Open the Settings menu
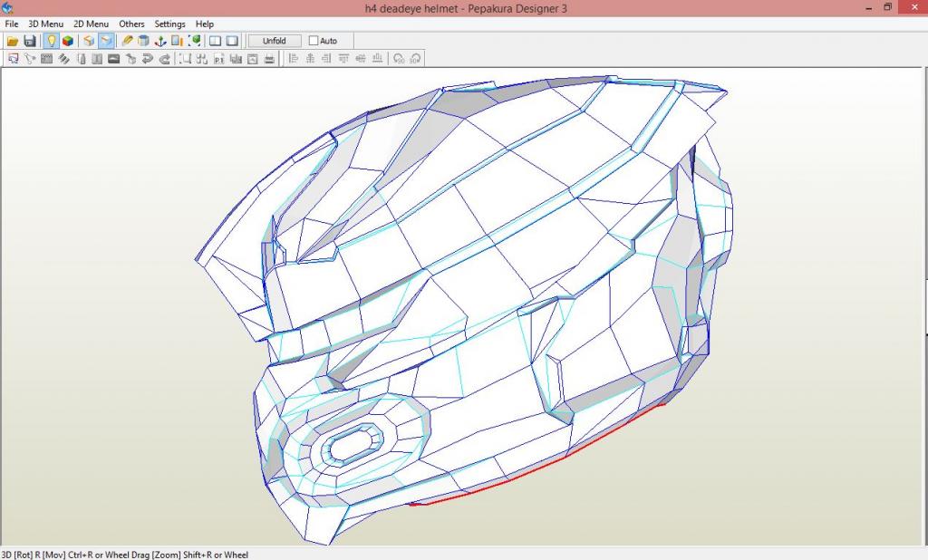928x560 pixels. point(169,24)
